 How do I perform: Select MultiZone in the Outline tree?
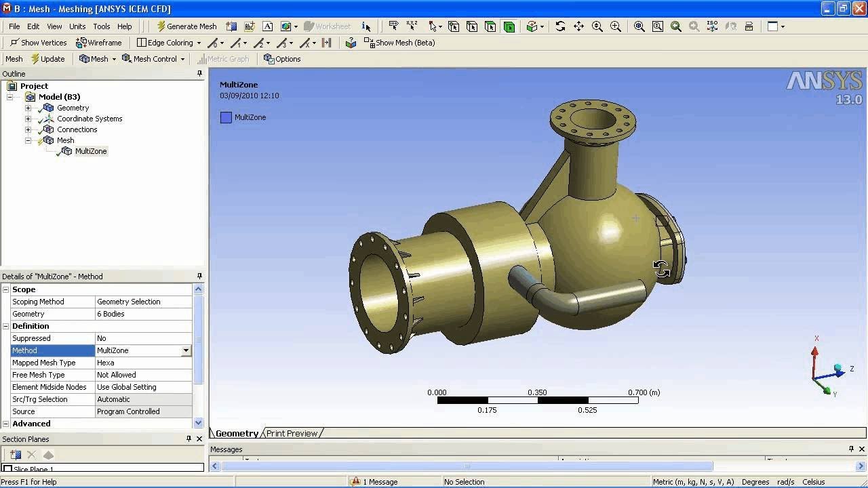tap(91, 151)
